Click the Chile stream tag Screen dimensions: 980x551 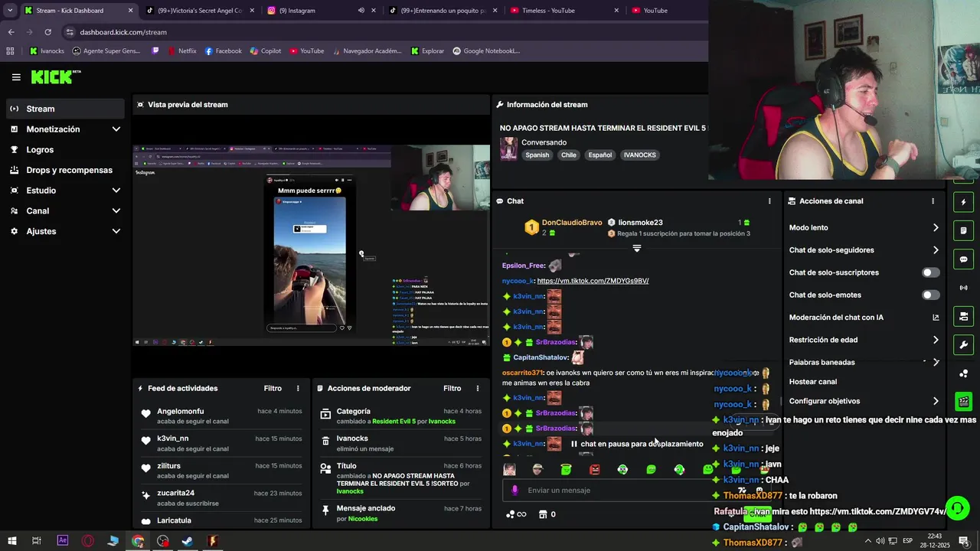click(568, 155)
